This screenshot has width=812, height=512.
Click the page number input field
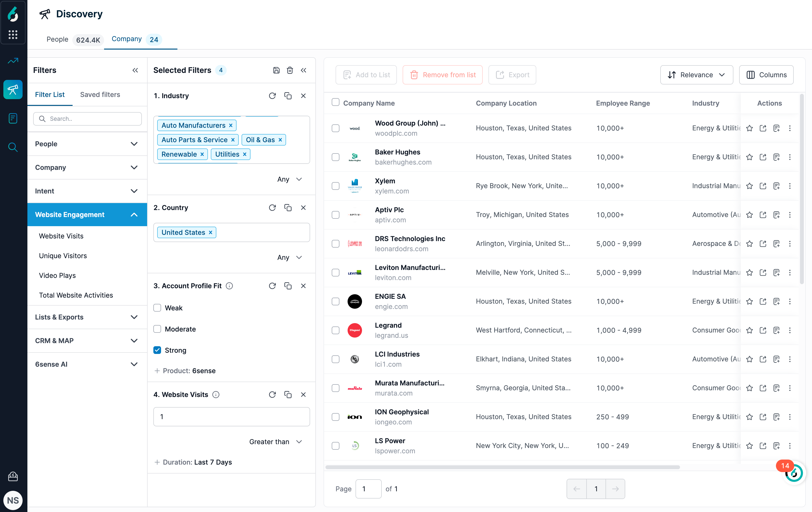click(x=368, y=489)
